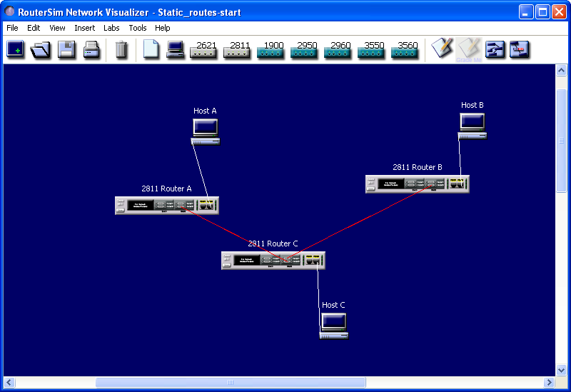Image resolution: width=571 pixels, height=392 pixels.
Task: Click the blank page icon in the toolbar
Action: [151, 49]
